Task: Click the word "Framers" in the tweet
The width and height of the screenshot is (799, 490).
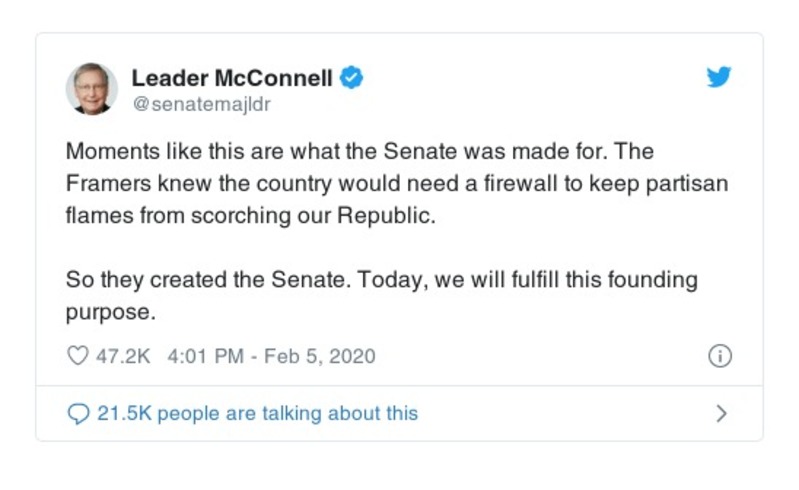Action: click(x=104, y=185)
